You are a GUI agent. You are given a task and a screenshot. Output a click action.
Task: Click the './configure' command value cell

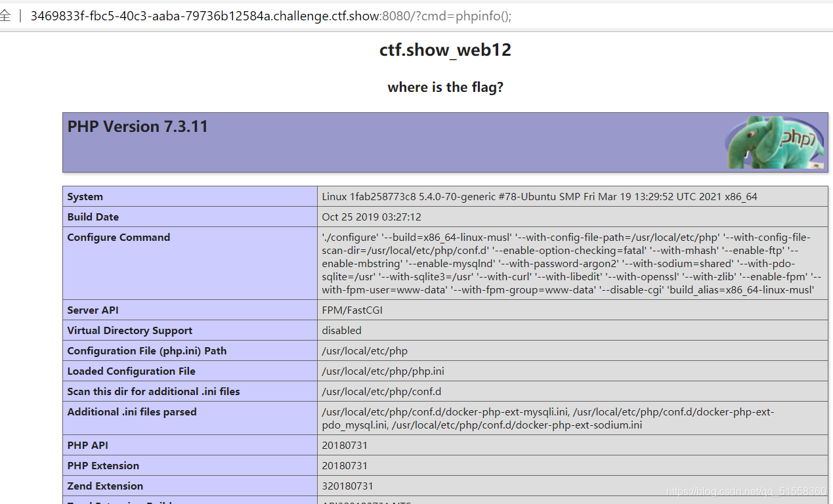point(572,263)
